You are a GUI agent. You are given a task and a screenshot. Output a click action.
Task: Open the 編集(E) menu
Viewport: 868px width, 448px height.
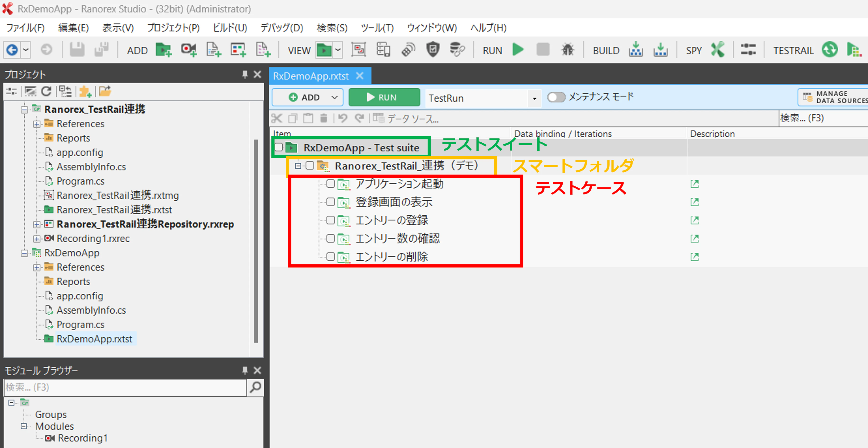73,28
